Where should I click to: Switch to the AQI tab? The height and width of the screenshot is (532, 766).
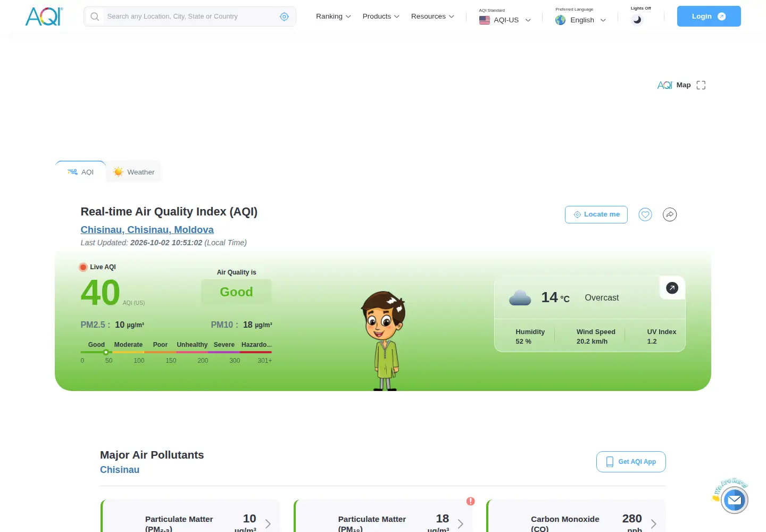80,172
